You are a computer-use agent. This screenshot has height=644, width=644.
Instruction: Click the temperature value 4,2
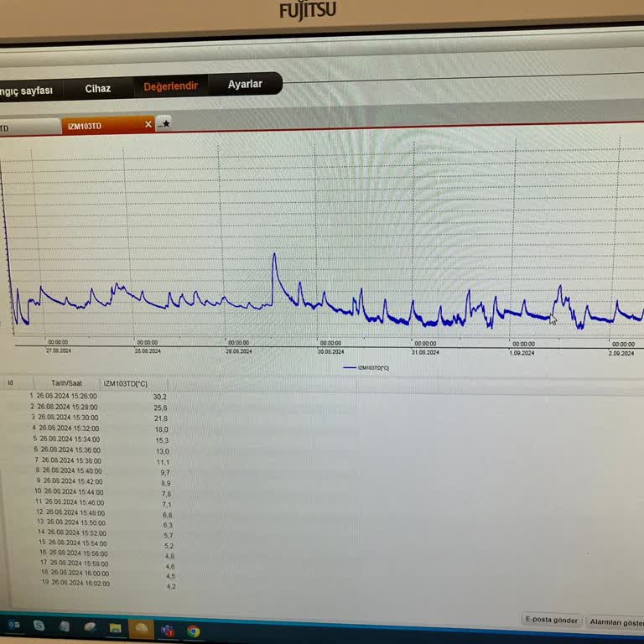pos(171,586)
